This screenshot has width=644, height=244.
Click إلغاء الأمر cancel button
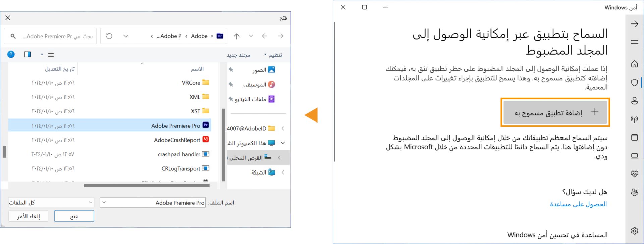tap(29, 216)
